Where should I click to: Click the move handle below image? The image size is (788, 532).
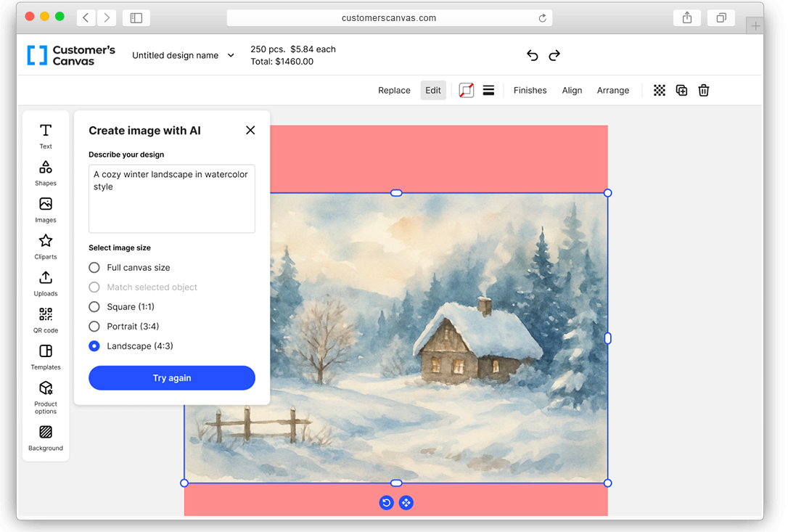[406, 502]
